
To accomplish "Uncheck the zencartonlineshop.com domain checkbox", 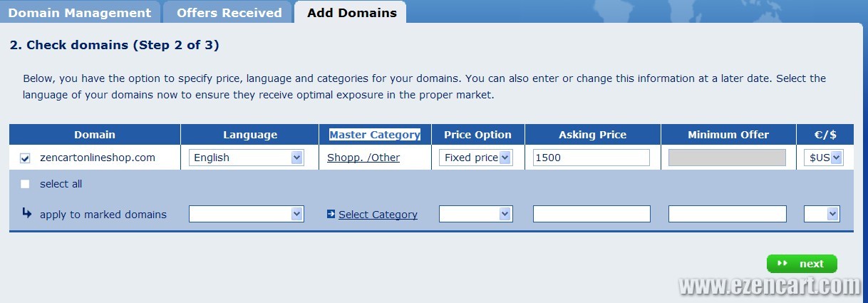I will (x=25, y=158).
